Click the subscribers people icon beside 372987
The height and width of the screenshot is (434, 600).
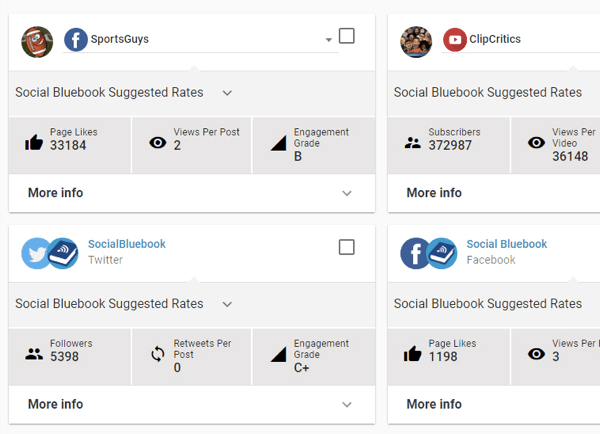[412, 143]
